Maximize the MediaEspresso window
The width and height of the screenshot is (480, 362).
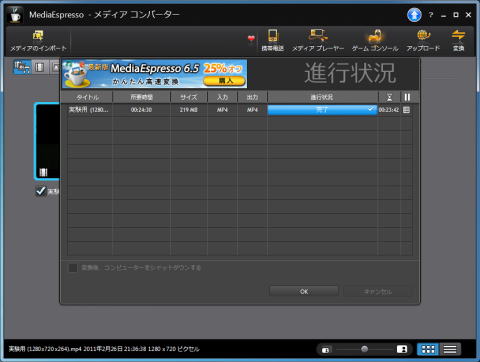point(456,15)
